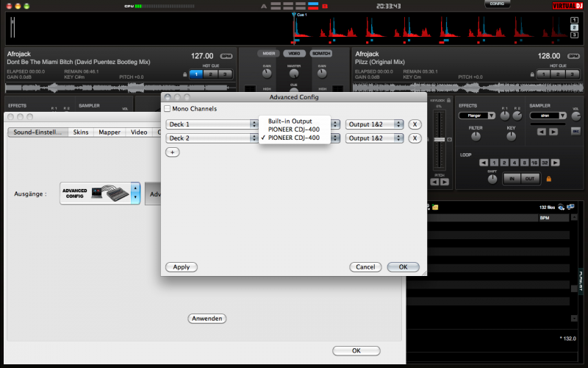Click the Anwenden button
Screen dimensions: 588x368
tap(207, 319)
